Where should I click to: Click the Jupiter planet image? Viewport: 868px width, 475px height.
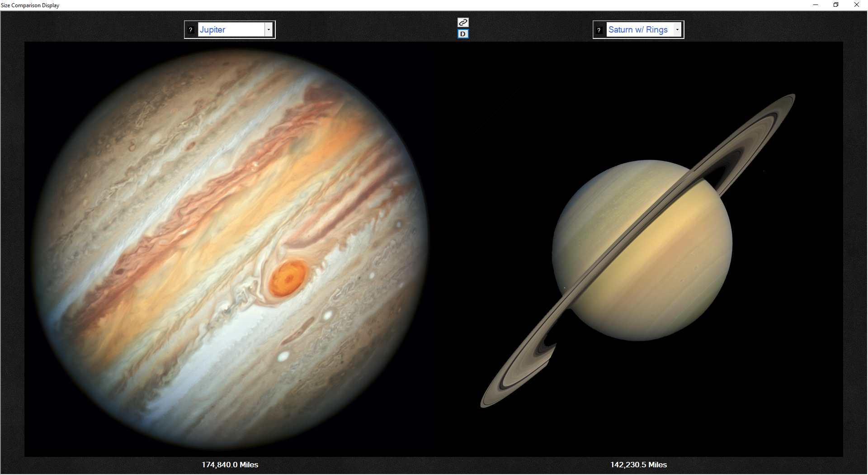(230, 249)
